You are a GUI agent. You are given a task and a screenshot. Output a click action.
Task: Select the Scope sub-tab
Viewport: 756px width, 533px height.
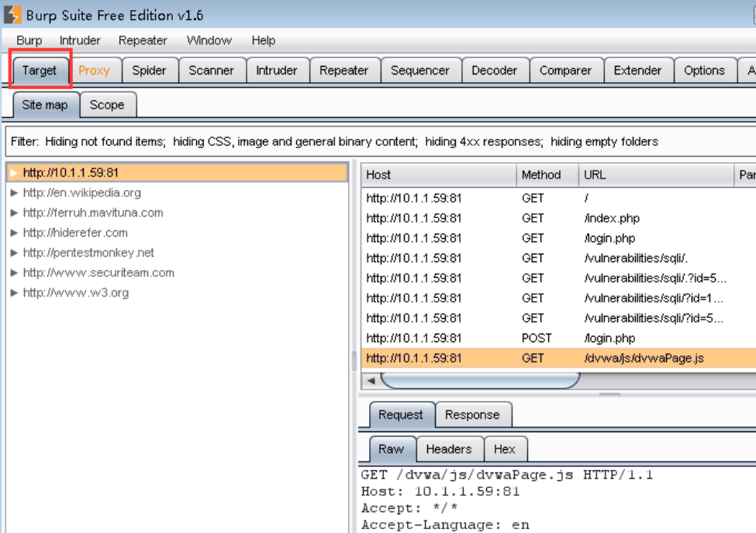(107, 105)
